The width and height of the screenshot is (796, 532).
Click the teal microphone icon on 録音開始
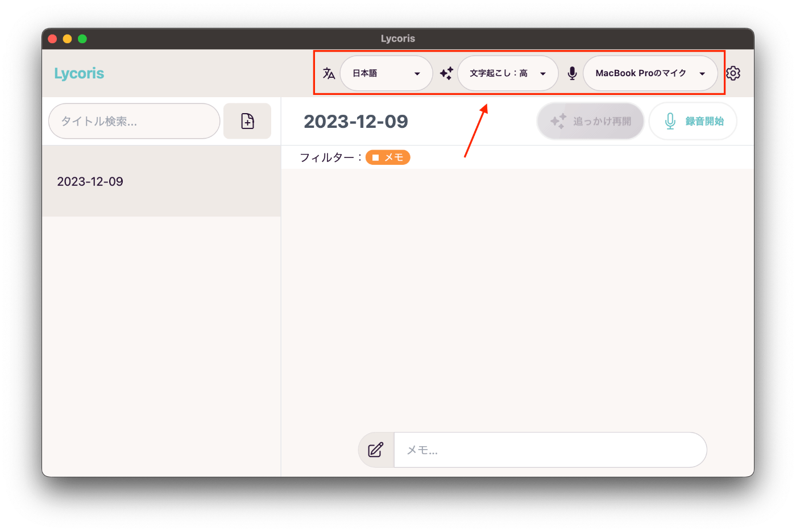(x=670, y=121)
